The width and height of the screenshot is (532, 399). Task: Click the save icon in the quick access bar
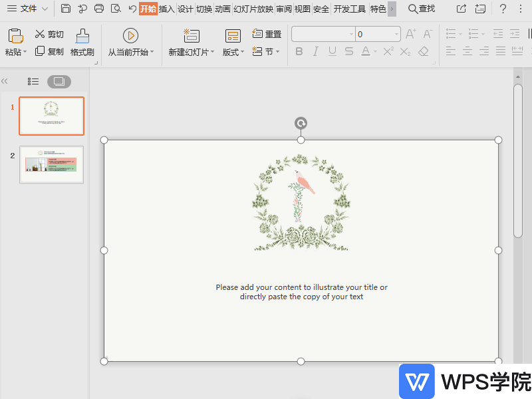(65, 9)
